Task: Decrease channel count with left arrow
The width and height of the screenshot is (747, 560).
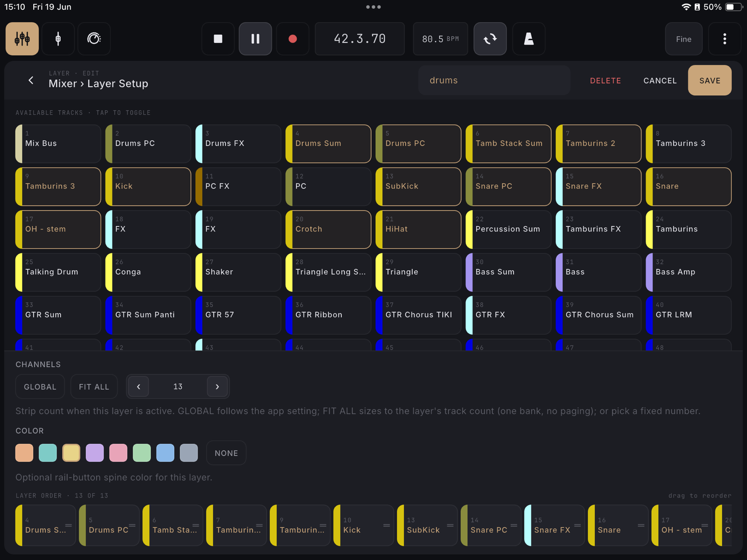Action: (x=139, y=386)
